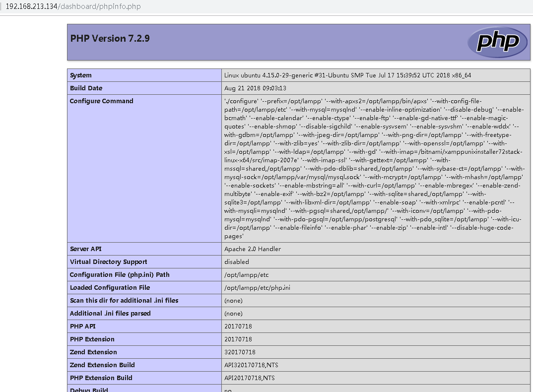The height and width of the screenshot is (392, 533).
Task: Select (none) beside Additional .ini files parsed
Action: point(233,314)
